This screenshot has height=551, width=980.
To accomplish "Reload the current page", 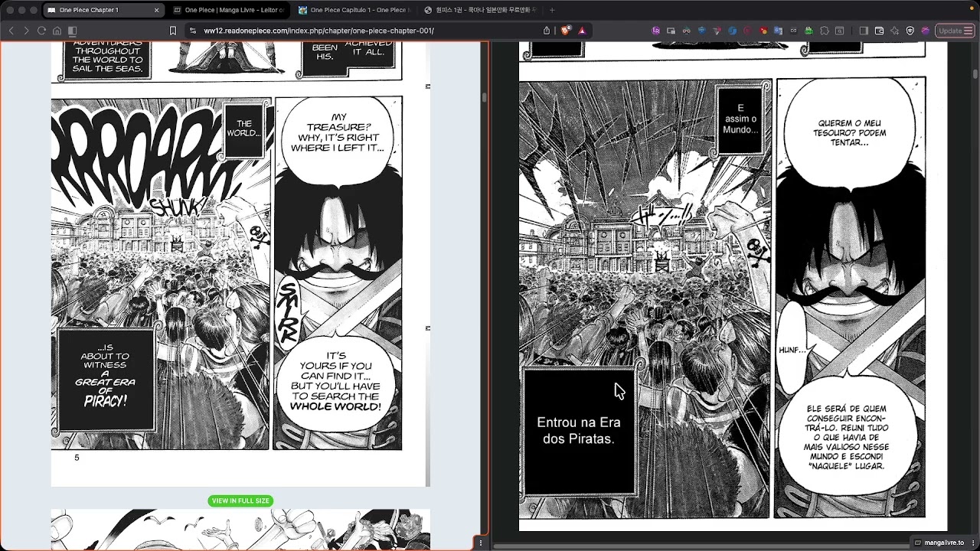I will [x=41, y=31].
